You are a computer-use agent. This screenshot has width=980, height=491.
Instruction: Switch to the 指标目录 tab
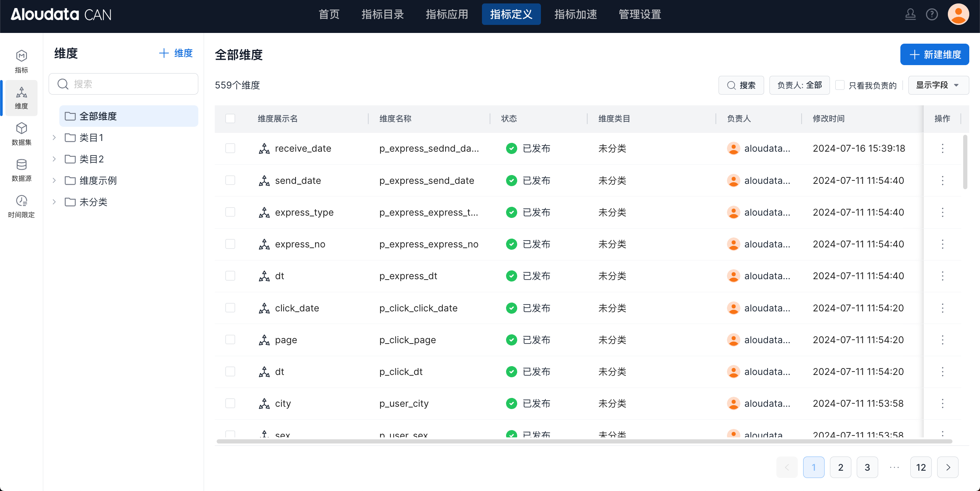383,15
